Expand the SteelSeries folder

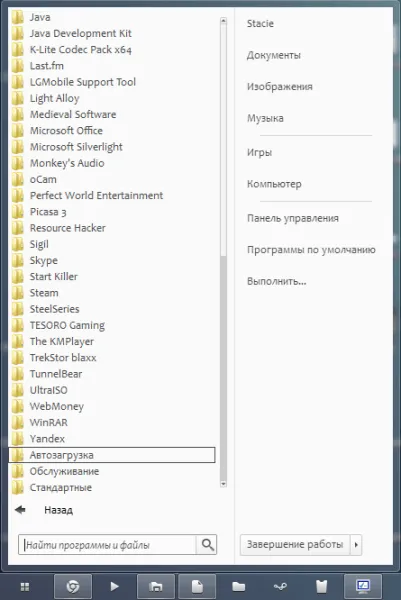[x=112, y=309]
